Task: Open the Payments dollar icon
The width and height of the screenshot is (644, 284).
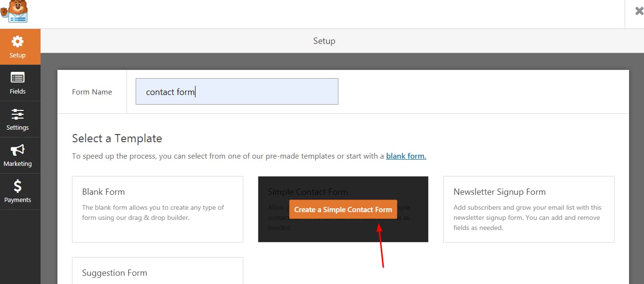Action: coord(20,187)
